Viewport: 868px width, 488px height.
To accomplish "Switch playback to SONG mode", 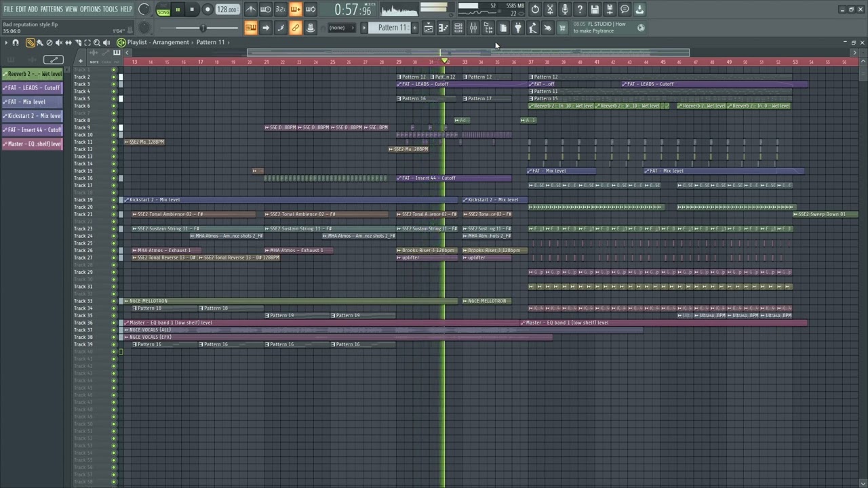I will pyautogui.click(x=163, y=11).
